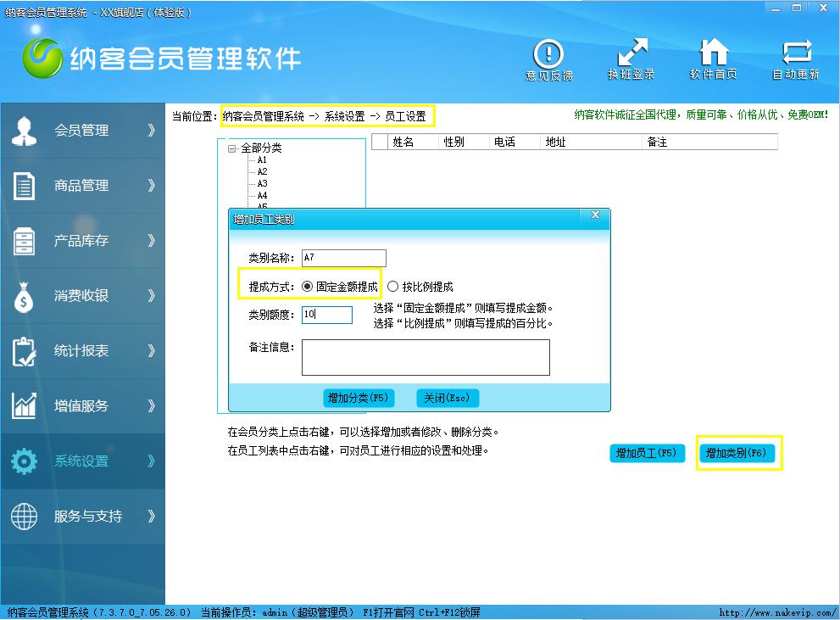Click the category name (类别名称) input field
The image size is (840, 620).
click(343, 258)
